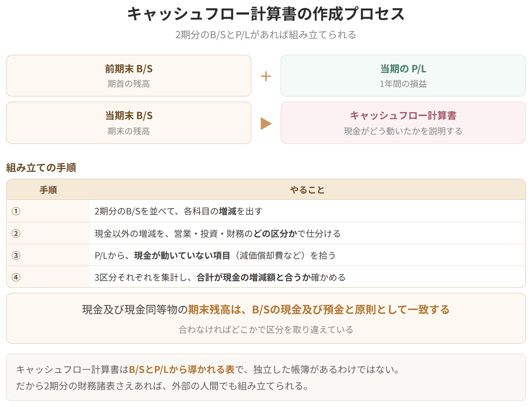
Task: Click row text 現金が動いていない項目
Action: [182, 255]
